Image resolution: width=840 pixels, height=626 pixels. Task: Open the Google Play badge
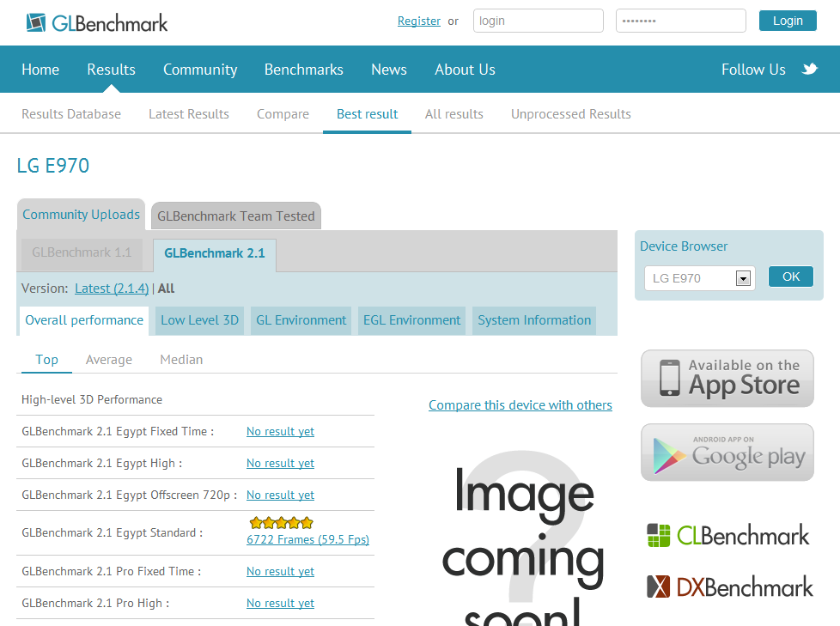pos(727,453)
